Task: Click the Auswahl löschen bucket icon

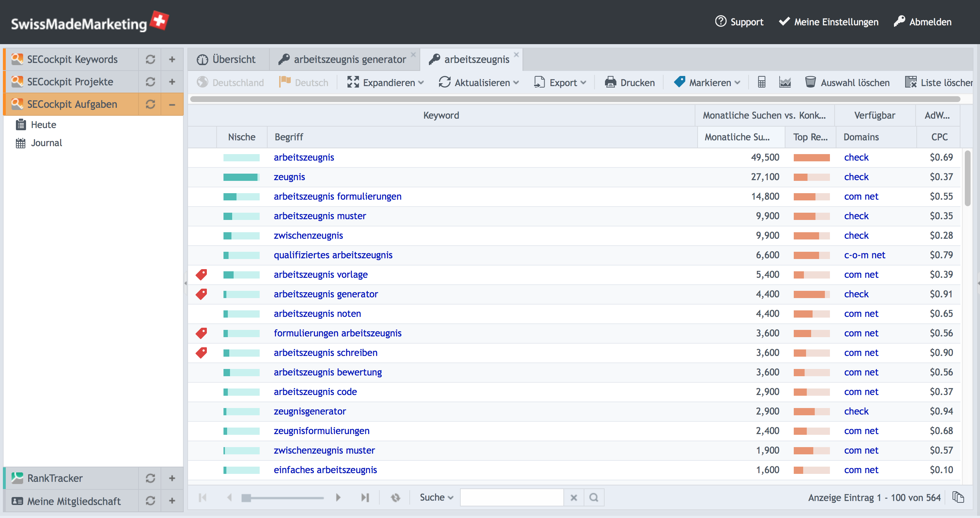Action: pyautogui.click(x=810, y=82)
